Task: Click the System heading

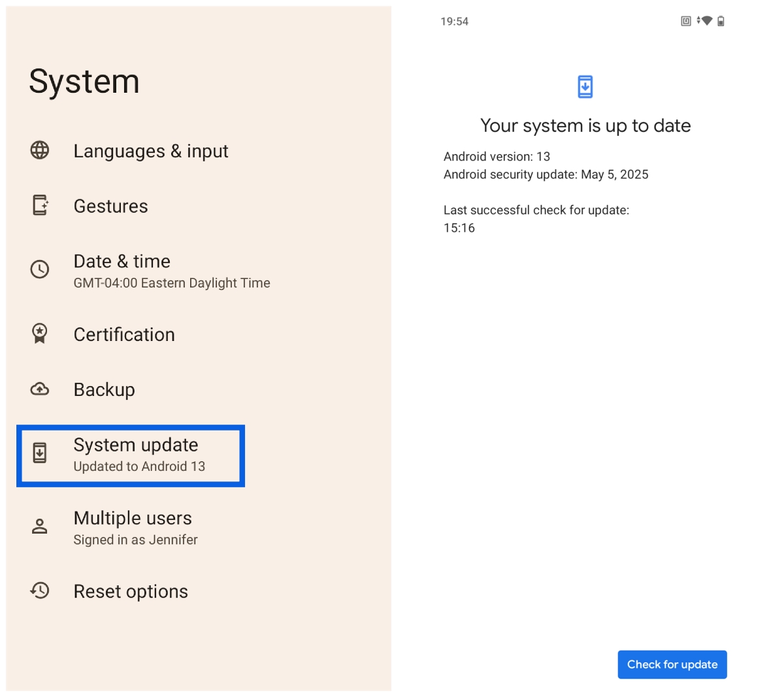Action: click(84, 81)
